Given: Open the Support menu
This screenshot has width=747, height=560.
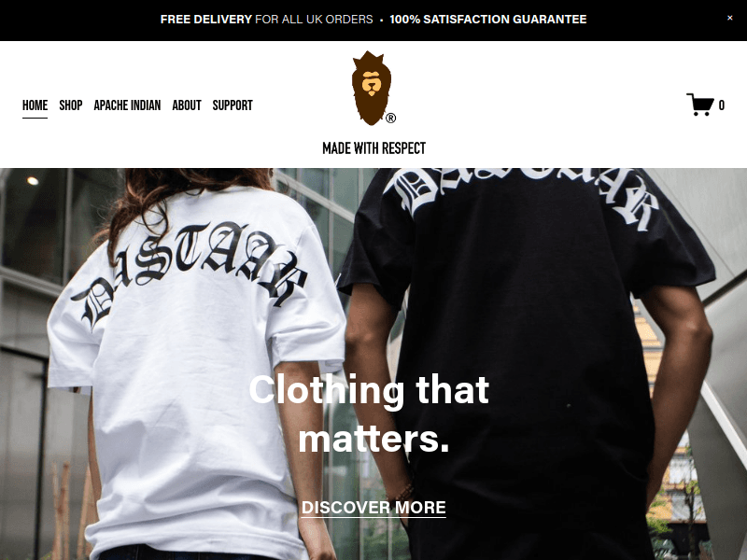Looking at the screenshot, I should pyautogui.click(x=233, y=105).
